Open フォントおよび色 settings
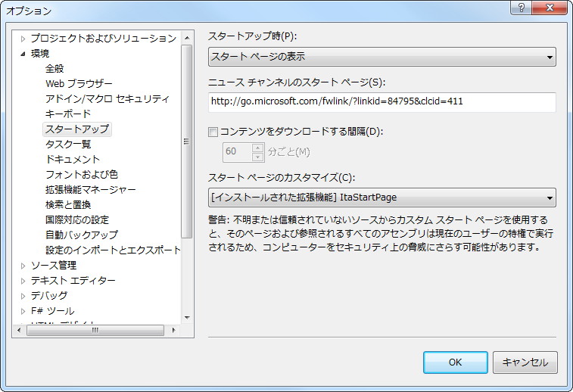This screenshot has height=392, width=573. click(x=82, y=174)
